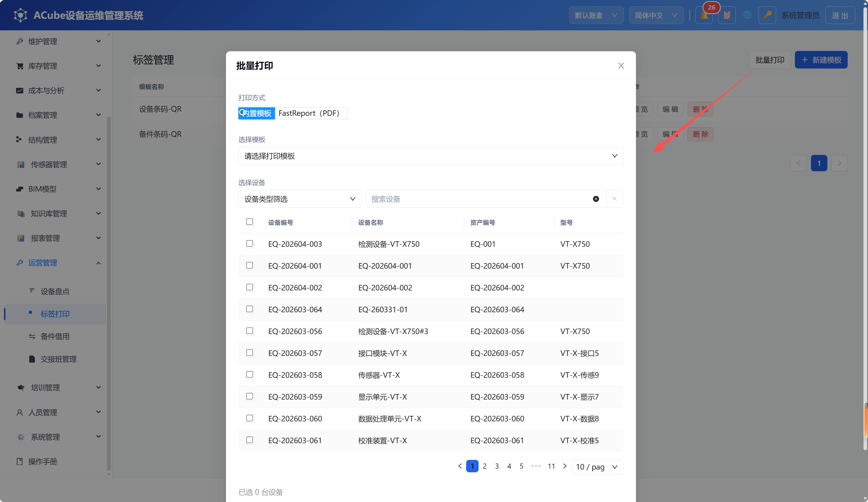Go to page 2 in dialog pagination
The width and height of the screenshot is (868, 502).
click(485, 466)
